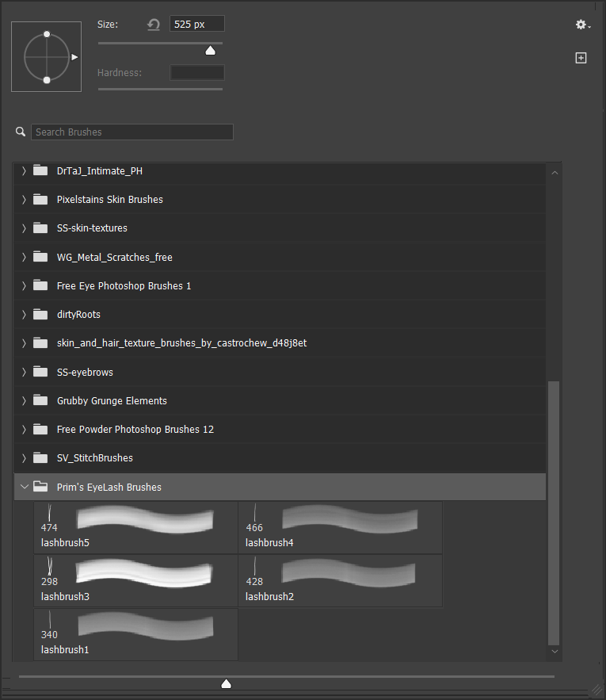This screenshot has height=700, width=606.
Task: Click the SS-skin-textures folder icon
Action: [40, 228]
